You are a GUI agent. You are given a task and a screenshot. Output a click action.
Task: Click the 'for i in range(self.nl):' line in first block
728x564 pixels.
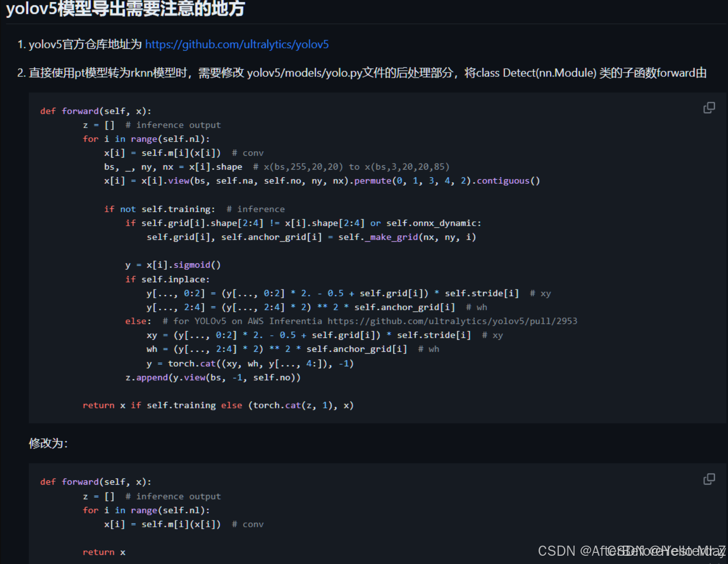tap(146, 139)
